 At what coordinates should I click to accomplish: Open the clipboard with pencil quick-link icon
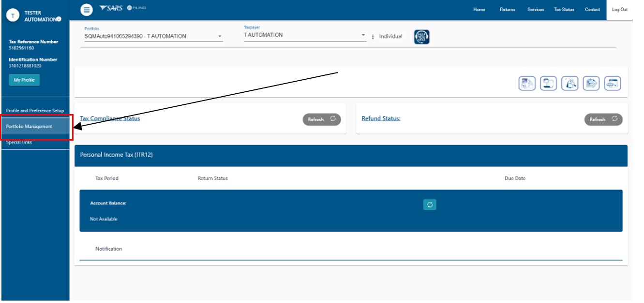click(x=591, y=83)
